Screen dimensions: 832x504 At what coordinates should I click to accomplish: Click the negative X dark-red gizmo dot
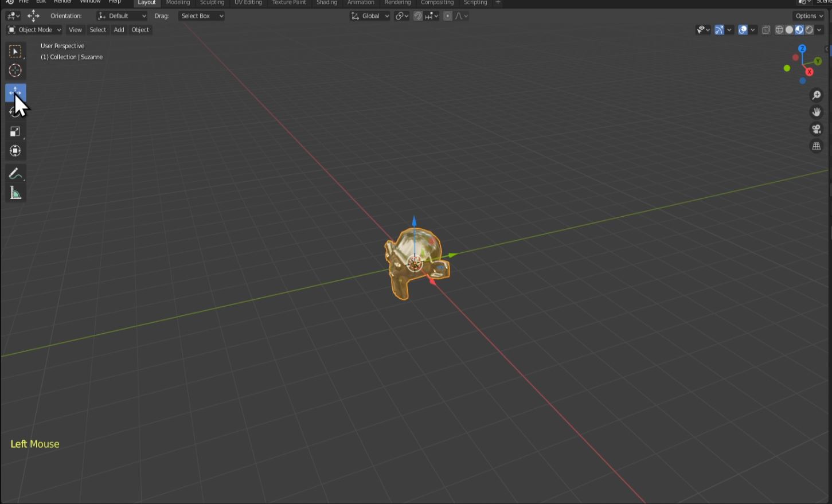click(x=795, y=57)
